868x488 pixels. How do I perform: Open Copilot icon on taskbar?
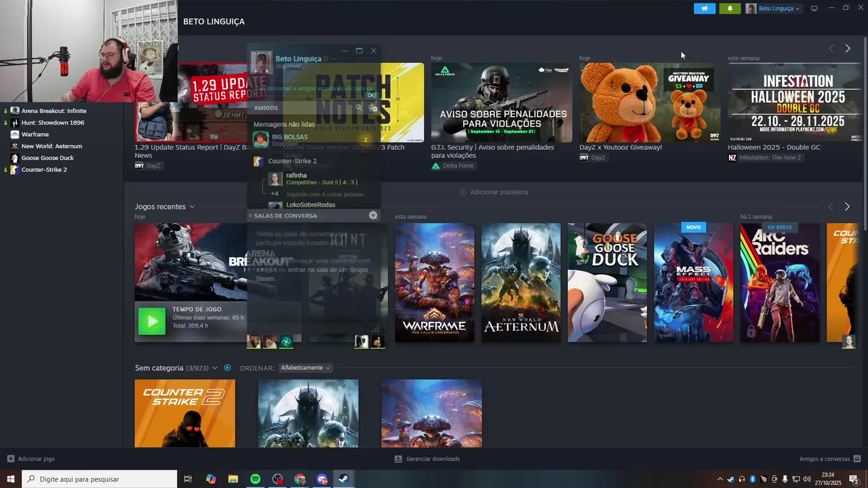tap(211, 479)
